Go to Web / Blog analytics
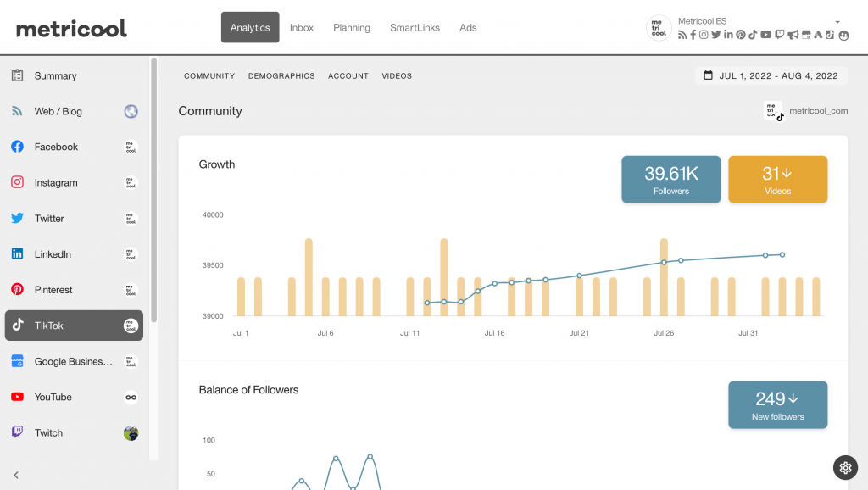 pyautogui.click(x=75, y=111)
